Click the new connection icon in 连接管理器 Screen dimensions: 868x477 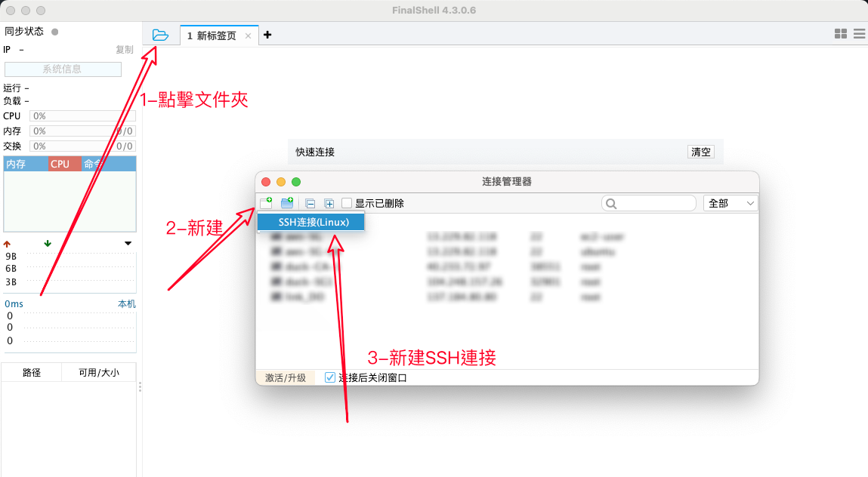[266, 203]
